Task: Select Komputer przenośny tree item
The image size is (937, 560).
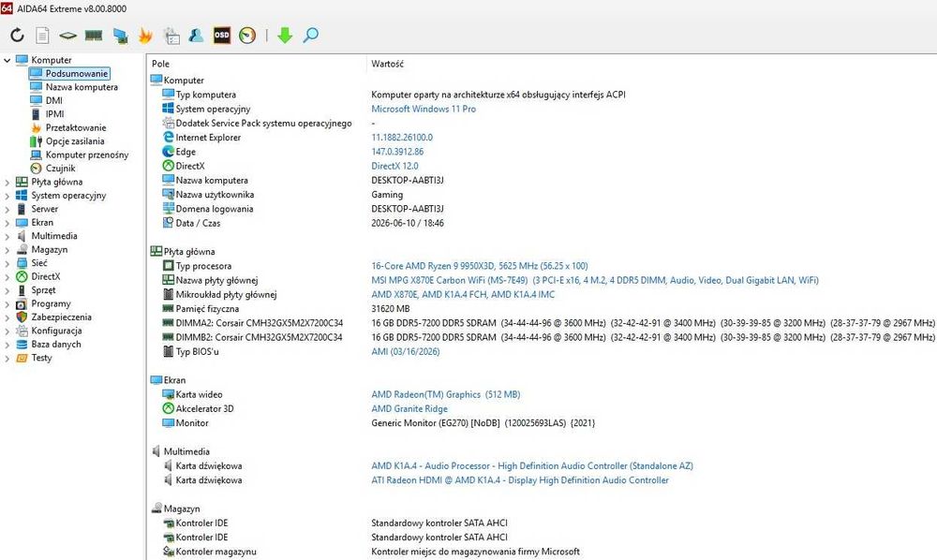Action: tap(86, 155)
